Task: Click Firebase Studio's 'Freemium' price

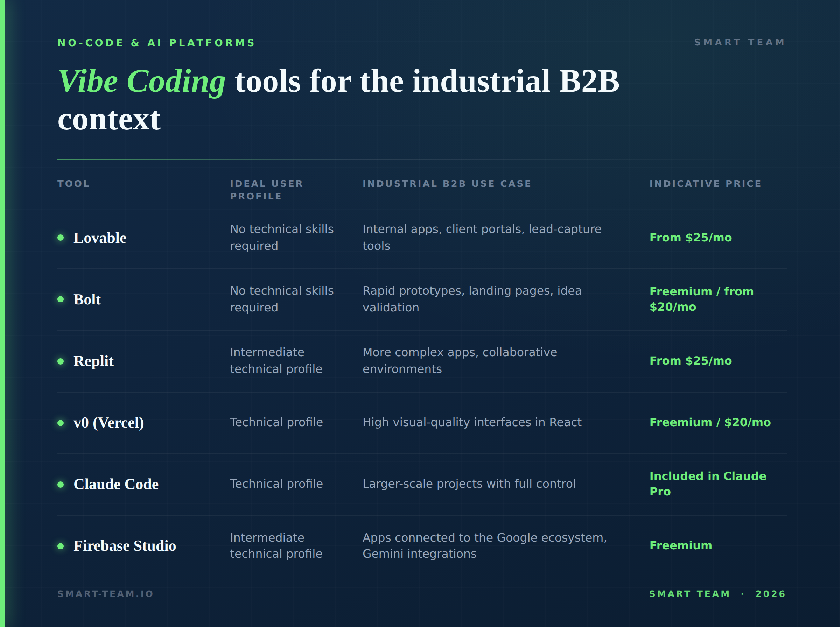Action: [681, 545]
